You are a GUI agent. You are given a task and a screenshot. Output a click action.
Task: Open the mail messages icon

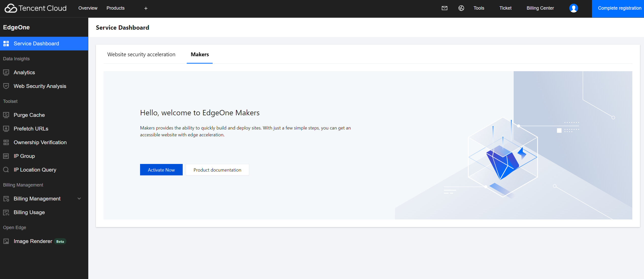445,8
